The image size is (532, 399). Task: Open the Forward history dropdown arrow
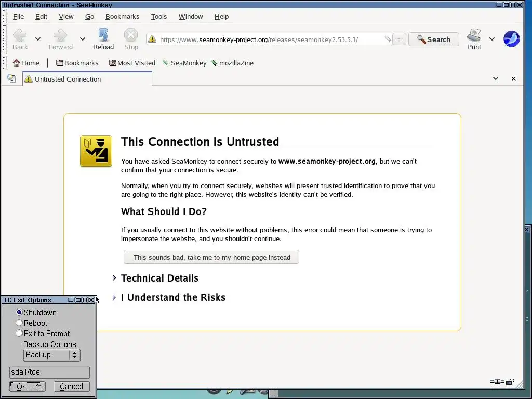[83, 39]
